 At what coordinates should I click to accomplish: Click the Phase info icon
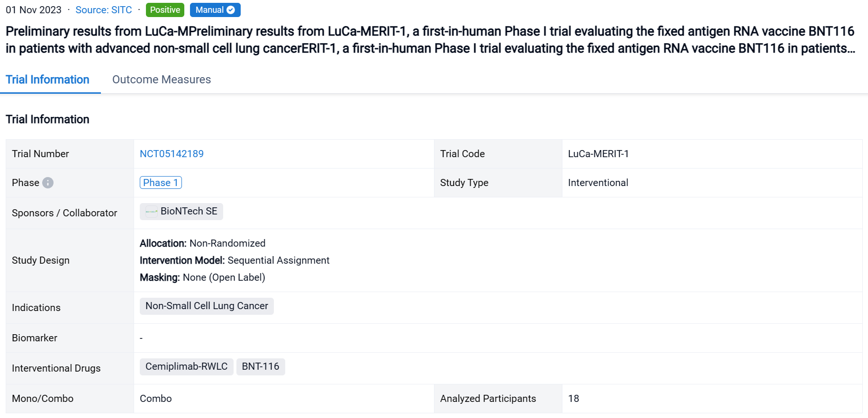(x=48, y=183)
